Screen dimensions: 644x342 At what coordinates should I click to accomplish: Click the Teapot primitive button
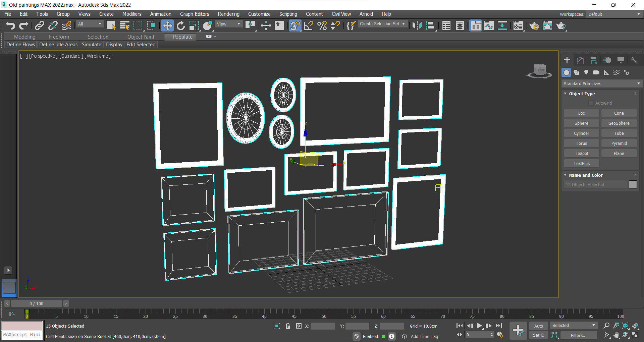[x=581, y=153]
